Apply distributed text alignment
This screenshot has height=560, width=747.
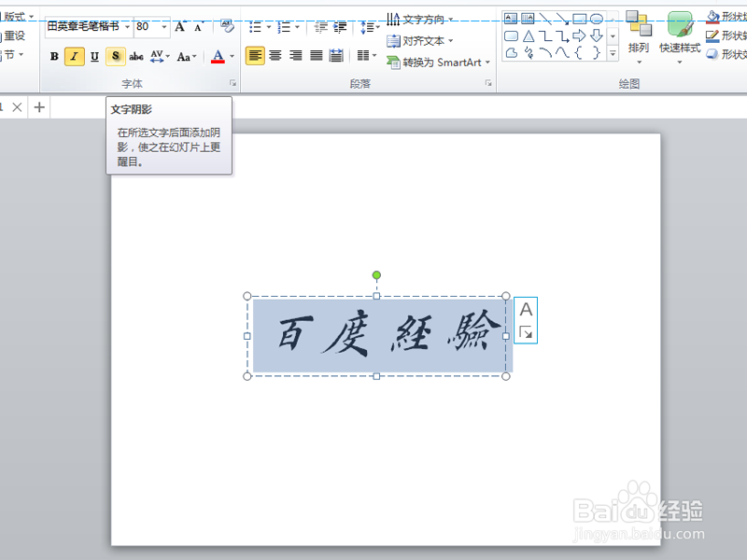pyautogui.click(x=336, y=56)
